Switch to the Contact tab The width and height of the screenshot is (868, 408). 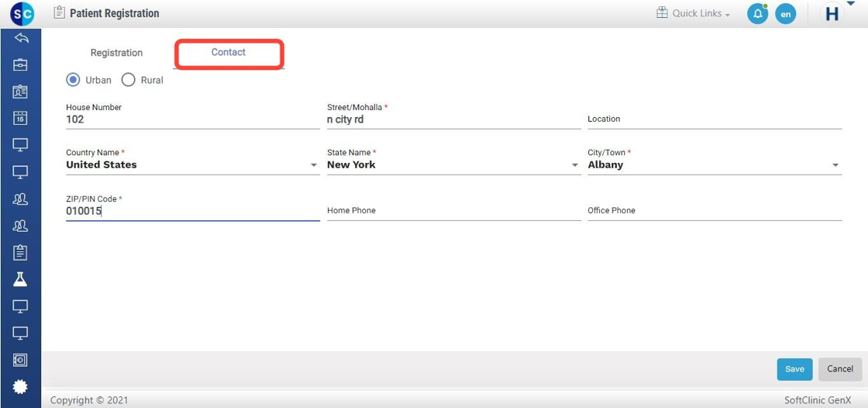click(x=229, y=53)
